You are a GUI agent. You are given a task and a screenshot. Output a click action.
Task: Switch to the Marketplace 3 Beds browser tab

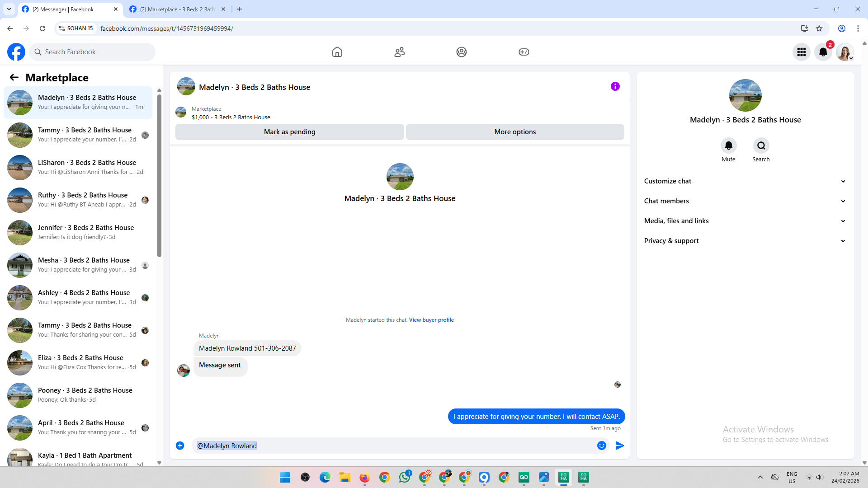(177, 9)
